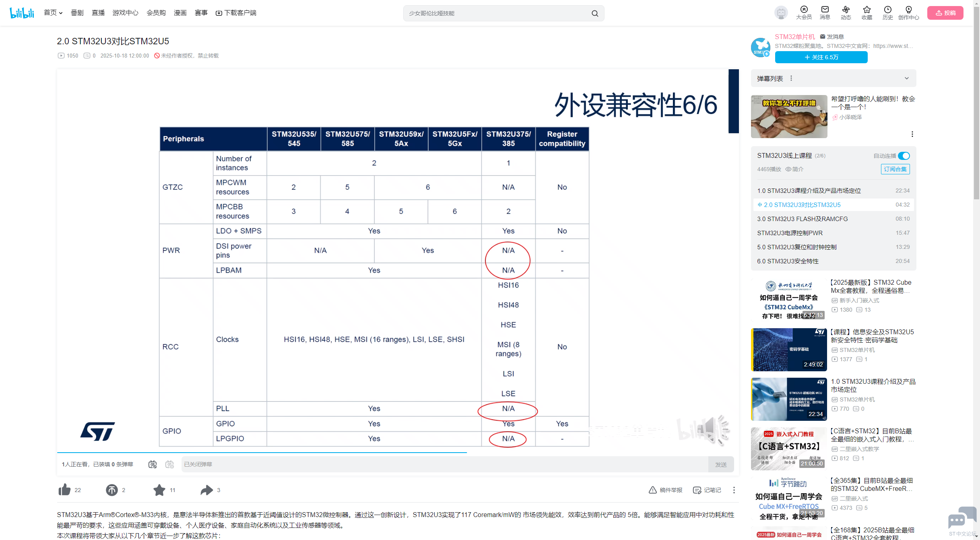Click 下载客户端 download link

[x=236, y=13]
